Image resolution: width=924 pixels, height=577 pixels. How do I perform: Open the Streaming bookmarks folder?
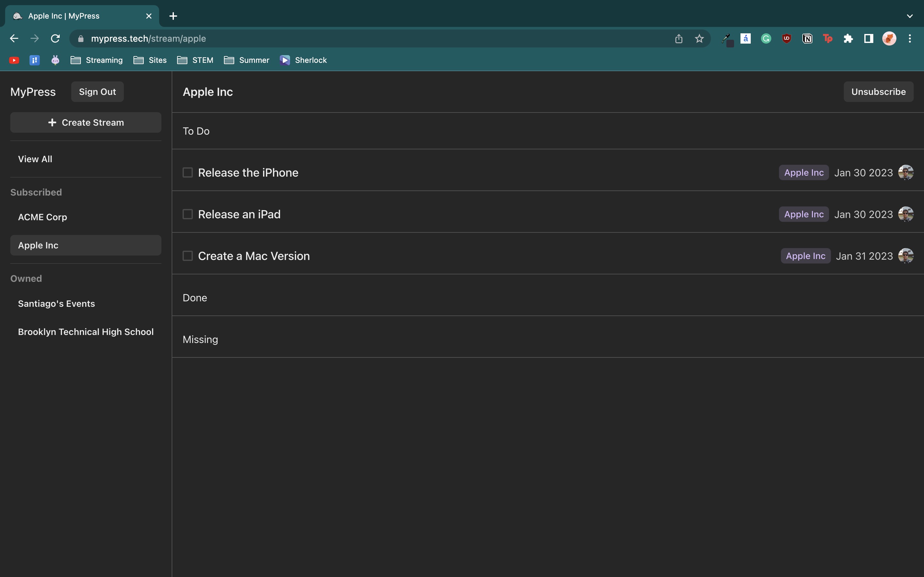97,60
